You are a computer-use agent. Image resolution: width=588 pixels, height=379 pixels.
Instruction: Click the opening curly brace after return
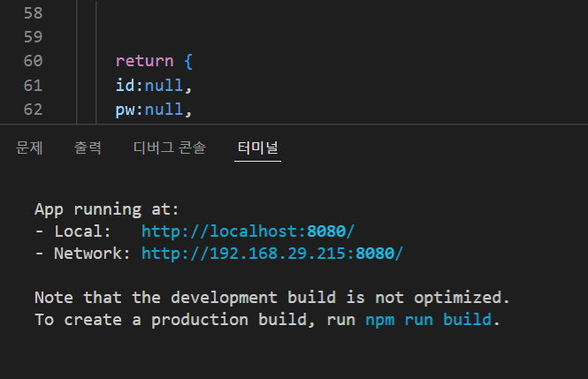coord(188,62)
